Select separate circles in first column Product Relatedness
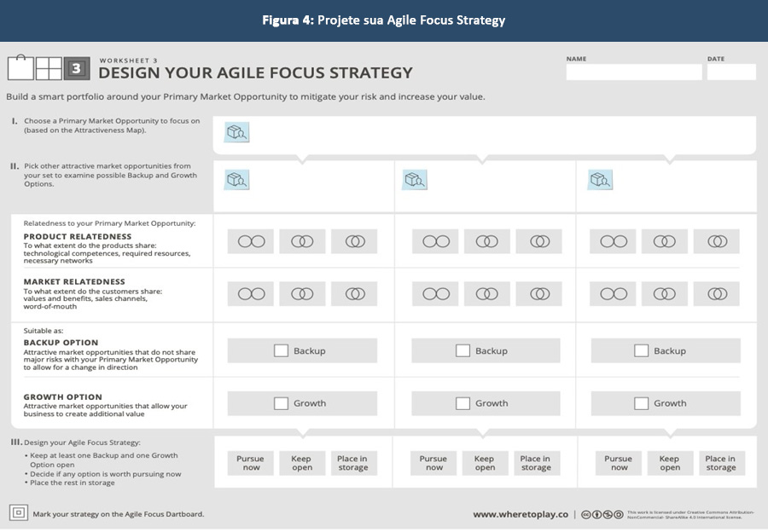This screenshot has height=532, width=768. point(251,241)
